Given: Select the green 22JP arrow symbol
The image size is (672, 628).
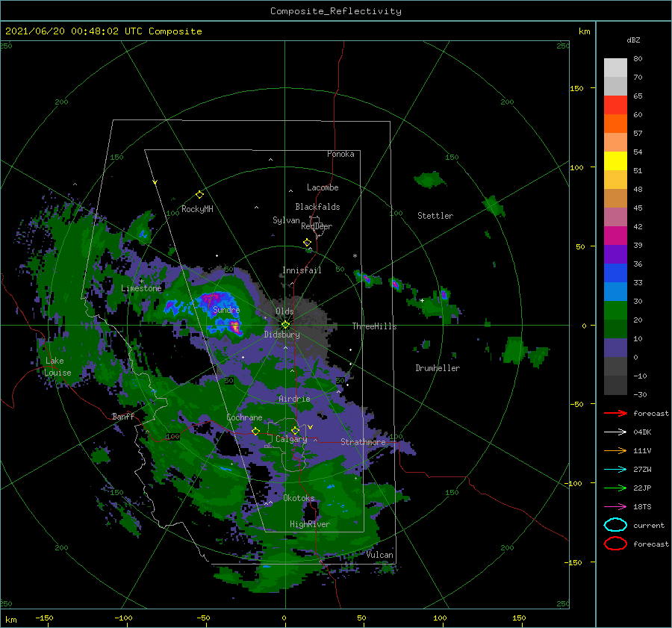Looking at the screenshot, I should (x=615, y=488).
